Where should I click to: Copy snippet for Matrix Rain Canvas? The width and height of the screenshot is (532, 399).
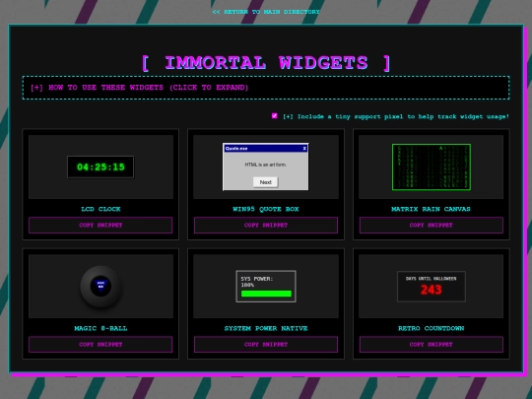(x=431, y=225)
